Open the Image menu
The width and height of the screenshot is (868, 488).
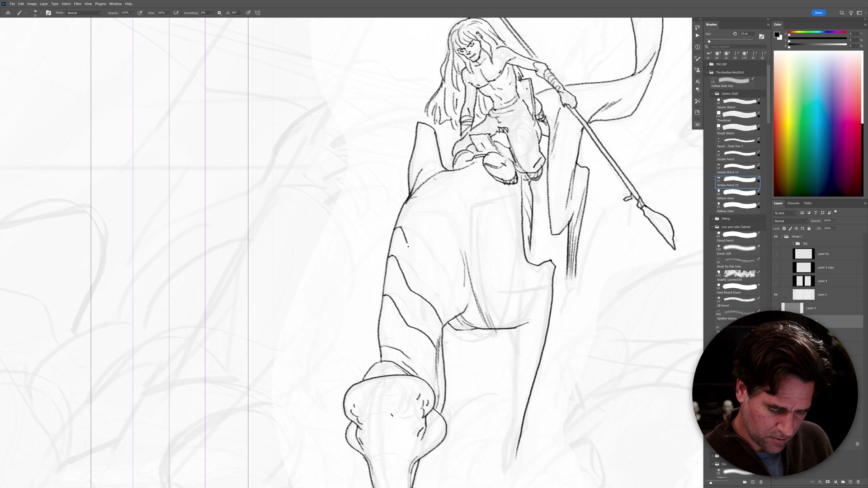[x=32, y=4]
